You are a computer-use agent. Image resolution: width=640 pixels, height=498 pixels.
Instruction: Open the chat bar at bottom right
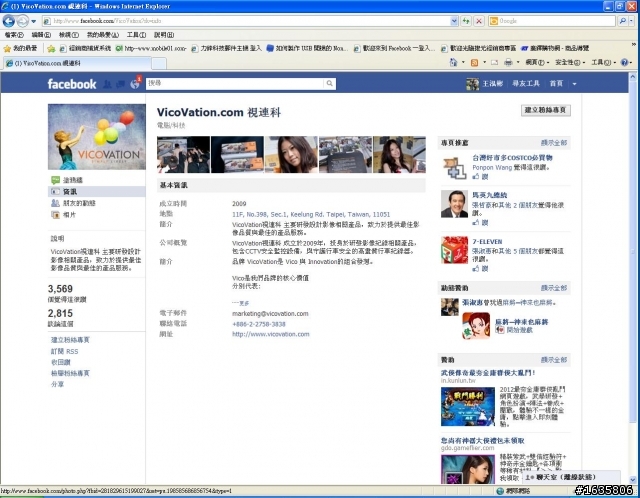tap(571, 477)
